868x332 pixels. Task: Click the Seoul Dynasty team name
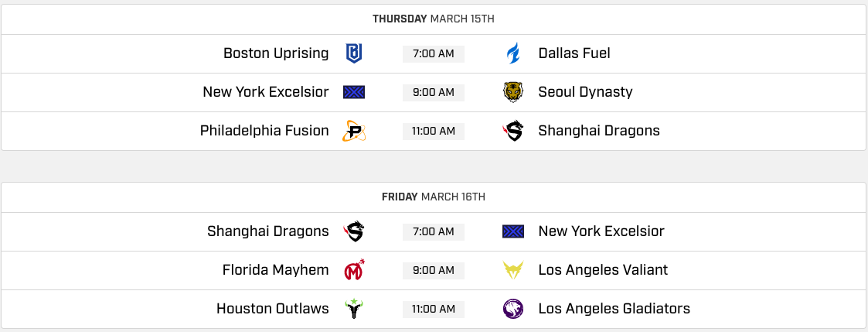click(x=585, y=92)
